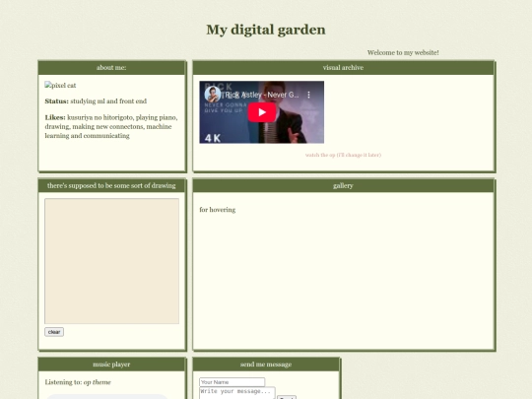
Task: Click the 'Status:' line in about me
Action: click(x=96, y=101)
